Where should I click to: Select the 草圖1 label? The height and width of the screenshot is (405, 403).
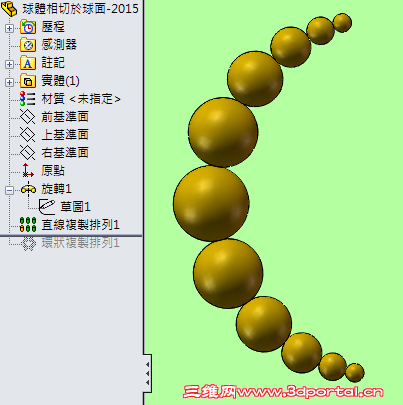point(75,207)
